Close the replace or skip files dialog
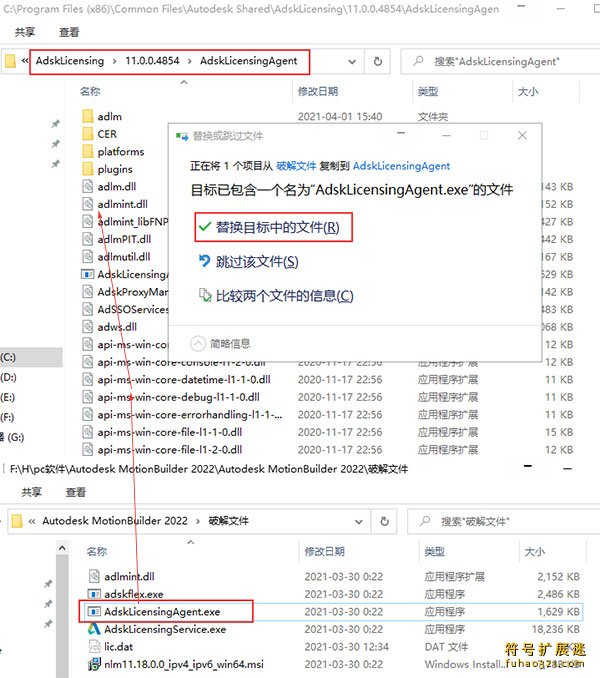Image resolution: width=600 pixels, height=678 pixels. click(x=522, y=135)
